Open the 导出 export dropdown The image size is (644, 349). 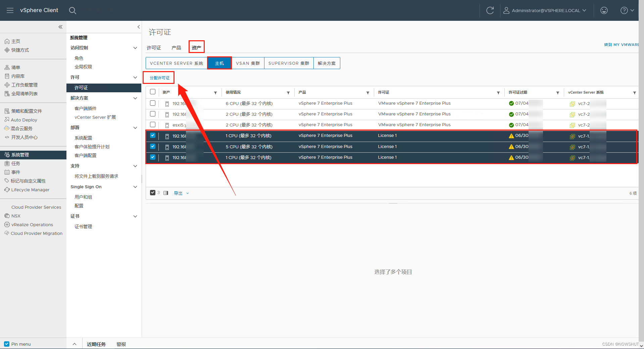coord(181,193)
